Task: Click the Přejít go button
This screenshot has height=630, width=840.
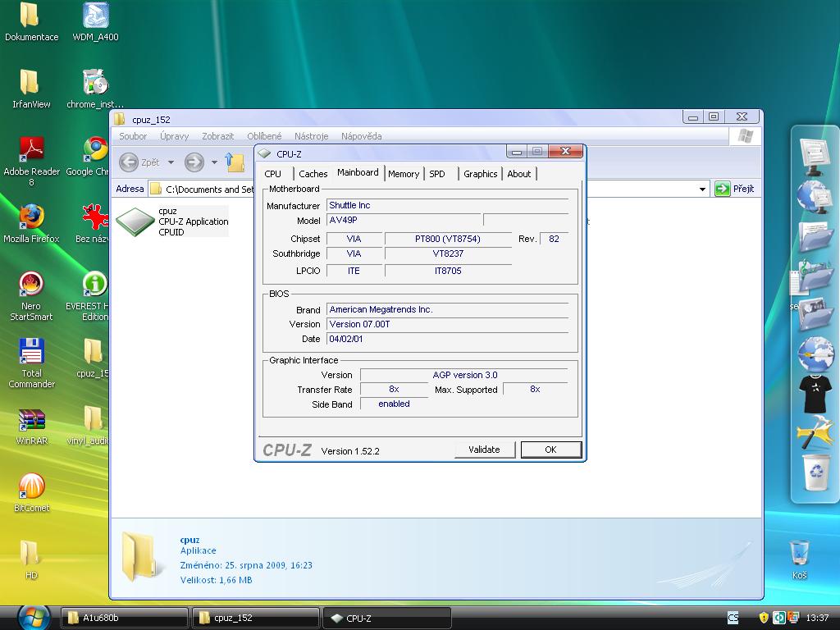Action: (734, 189)
